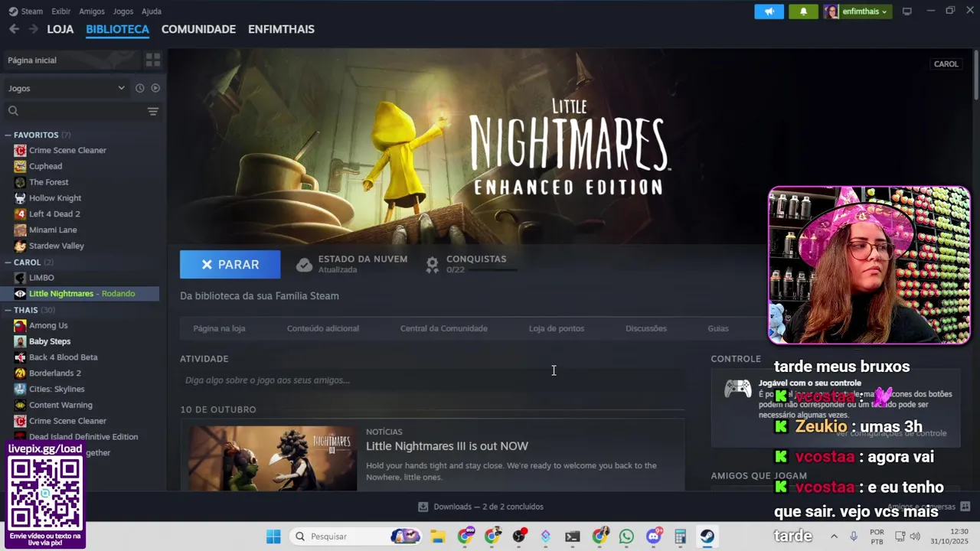Viewport: 980px width, 551px height.
Task: Go to LOJA tab
Action: click(x=60, y=29)
